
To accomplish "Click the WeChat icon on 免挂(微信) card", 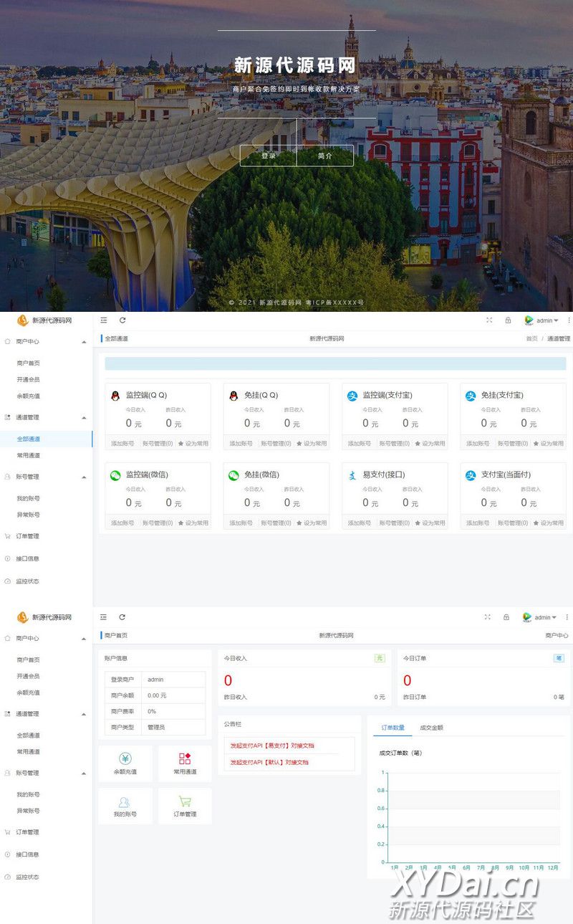I will (233, 475).
